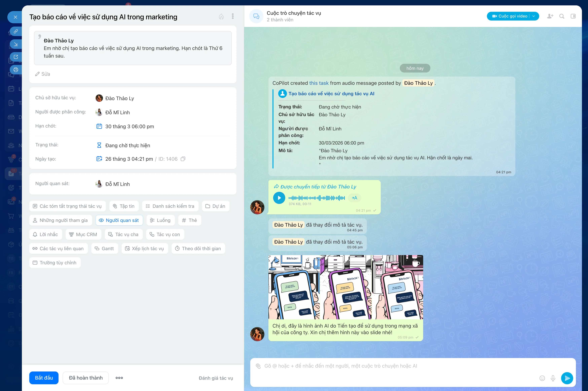Click Đào Thảo Ly in 05:06 pm change notice
This screenshot has width=588, height=391.
point(288,242)
